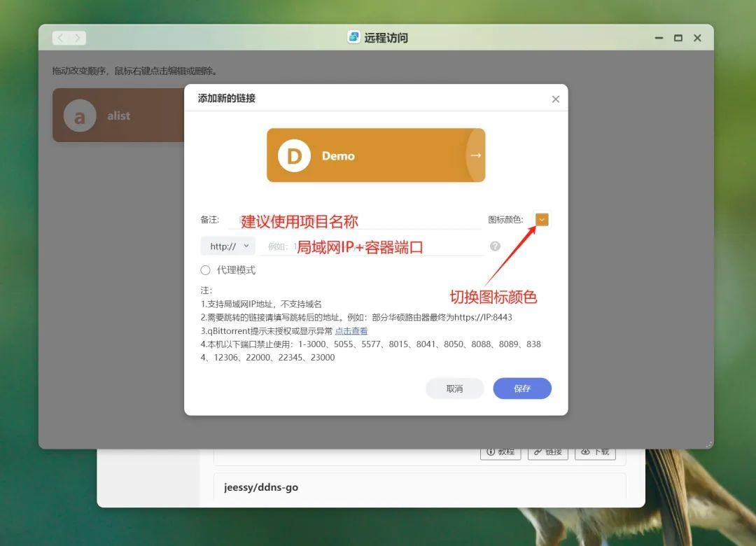
Task: Click the forward navigation arrow in title bar
Action: click(x=77, y=38)
